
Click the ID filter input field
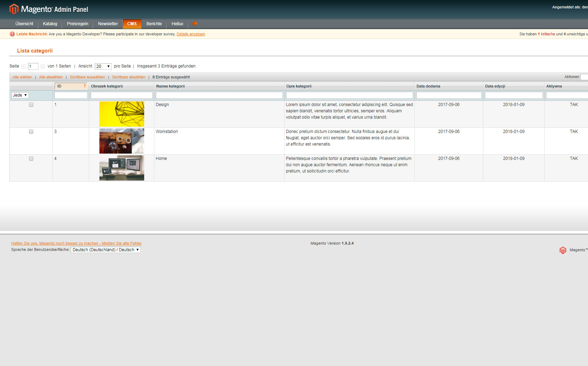(x=71, y=95)
